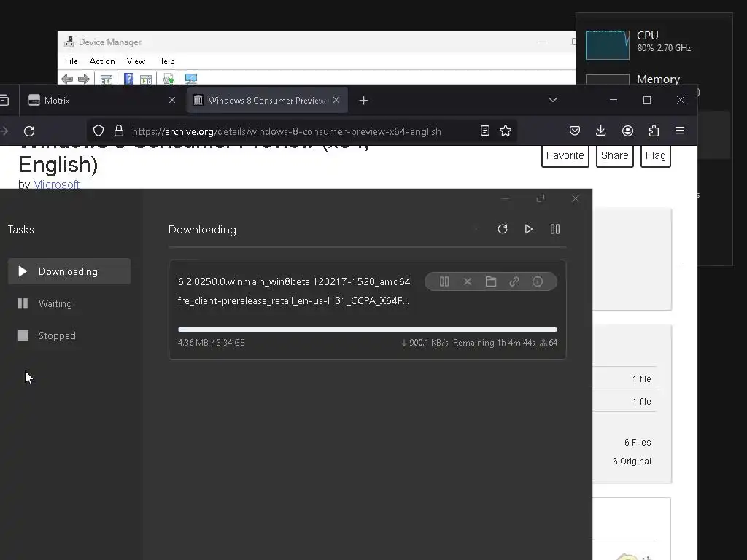Open Help menu in Device Manager
The image size is (747, 560).
click(x=166, y=61)
